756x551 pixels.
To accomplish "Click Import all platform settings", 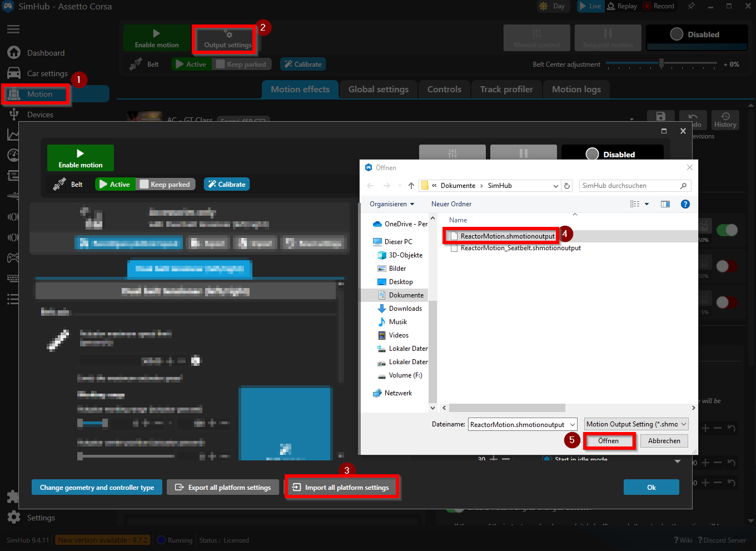I will pyautogui.click(x=342, y=487).
